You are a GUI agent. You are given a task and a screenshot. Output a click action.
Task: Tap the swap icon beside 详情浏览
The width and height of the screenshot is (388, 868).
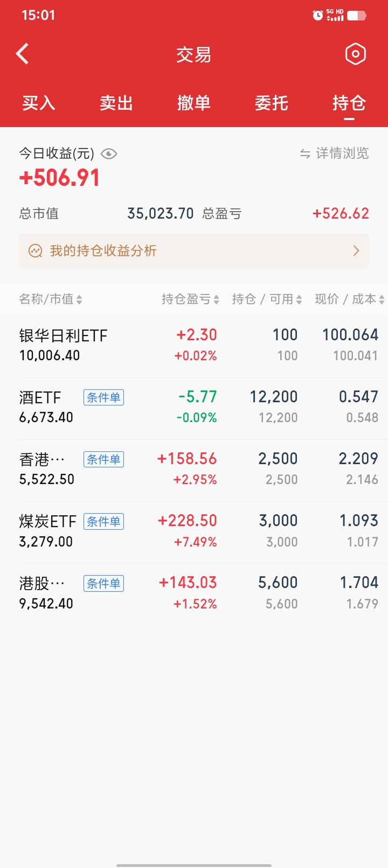(305, 154)
